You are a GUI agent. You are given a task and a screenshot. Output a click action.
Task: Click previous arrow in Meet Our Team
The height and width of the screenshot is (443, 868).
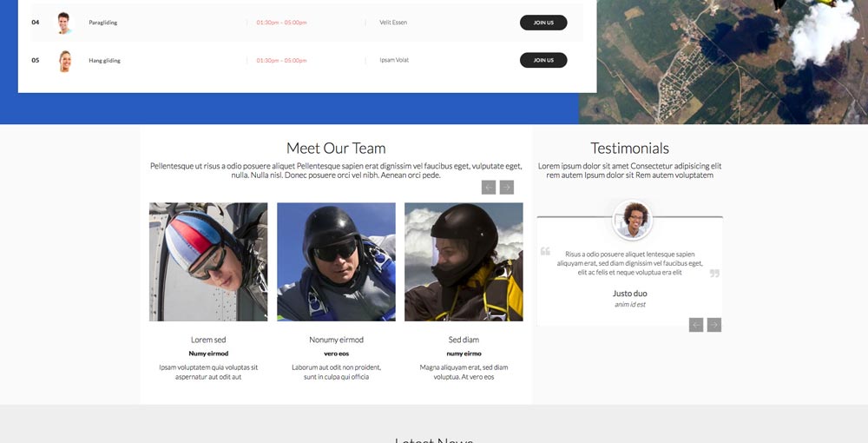[489, 188]
